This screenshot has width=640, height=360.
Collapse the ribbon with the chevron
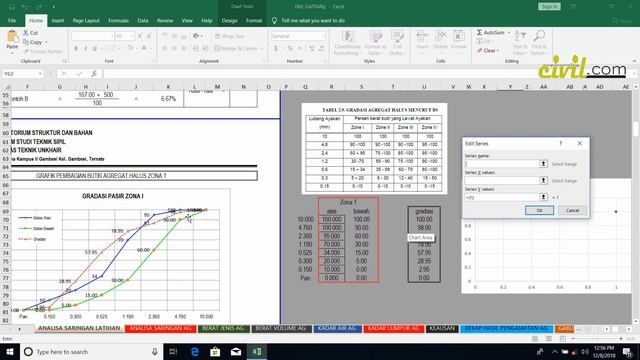pyautogui.click(x=634, y=61)
